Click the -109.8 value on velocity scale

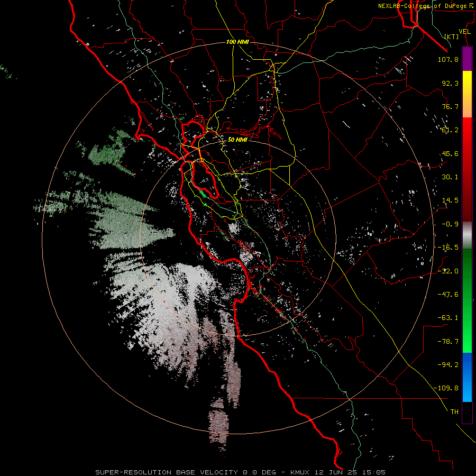coord(446,388)
